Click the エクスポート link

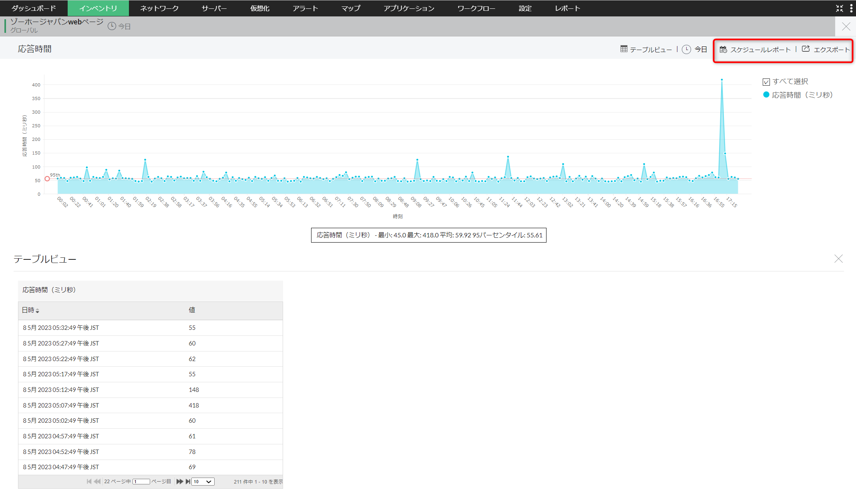pyautogui.click(x=831, y=50)
